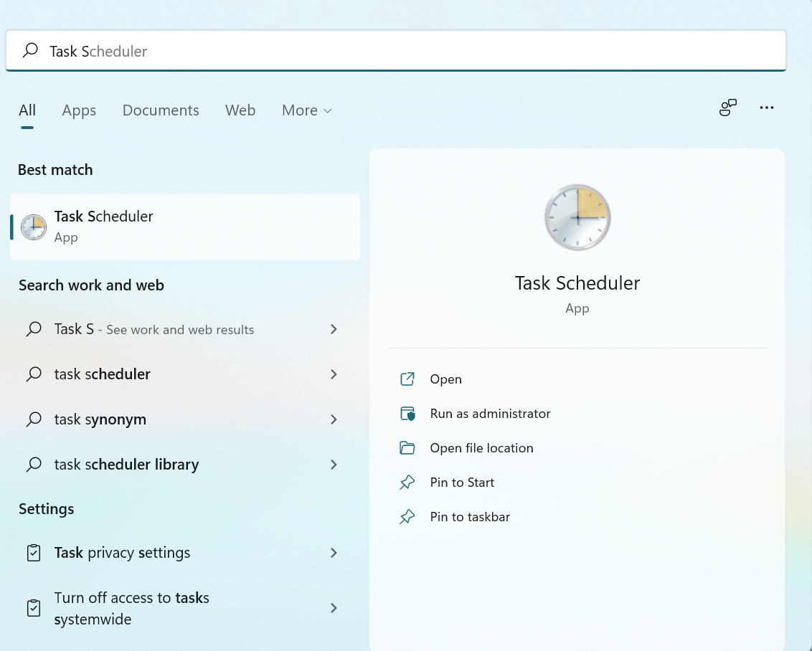
Task: Select the Task Scheduler best match result
Action: point(185,227)
